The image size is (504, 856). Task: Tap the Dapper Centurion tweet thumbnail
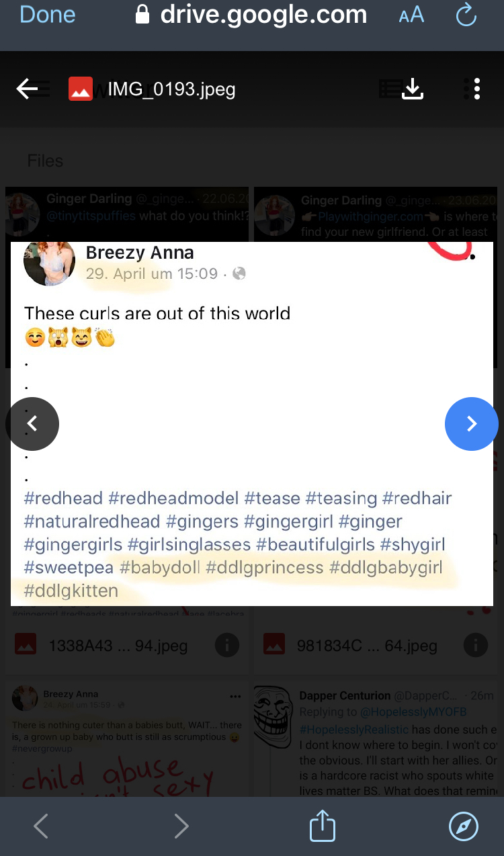pyautogui.click(x=376, y=740)
